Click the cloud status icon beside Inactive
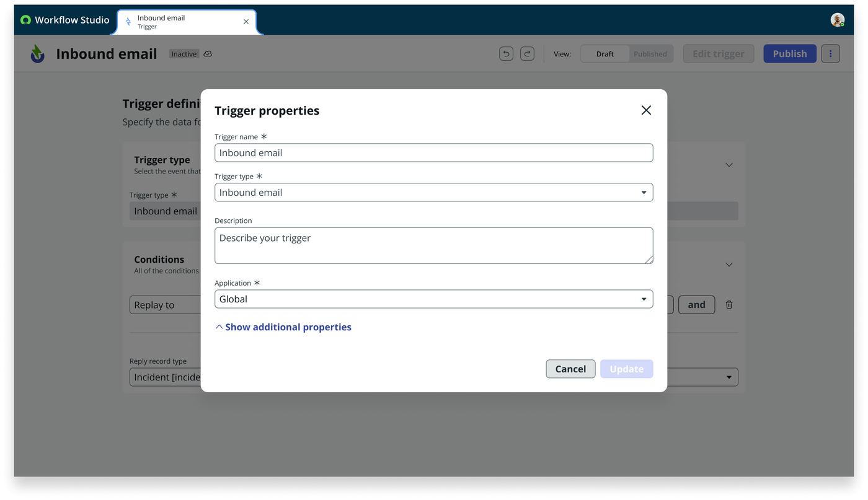Screen dimensions: 868x500 click(x=208, y=54)
